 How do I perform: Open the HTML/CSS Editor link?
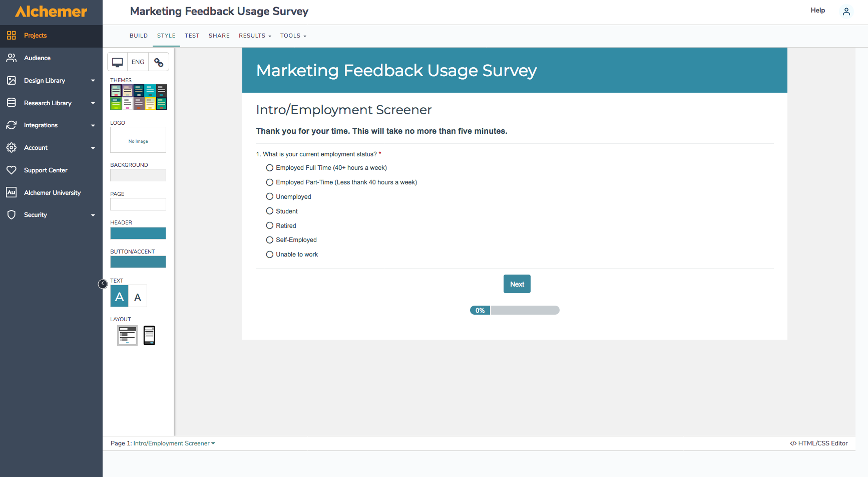[x=819, y=443]
